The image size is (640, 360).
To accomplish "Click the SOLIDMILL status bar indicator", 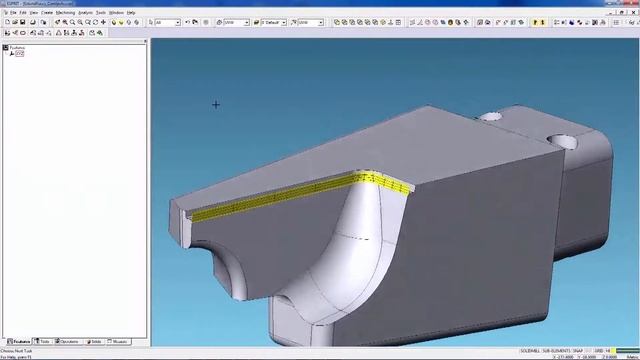I will tap(530, 351).
